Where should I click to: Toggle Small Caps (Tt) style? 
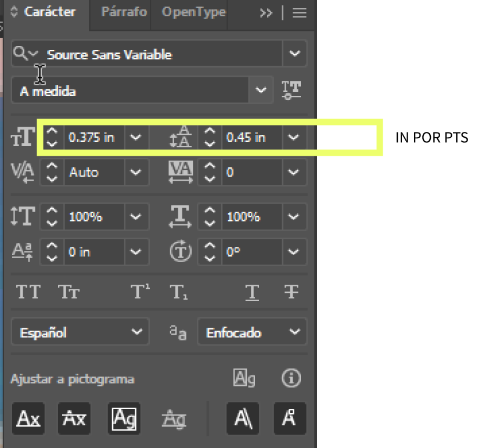69,292
